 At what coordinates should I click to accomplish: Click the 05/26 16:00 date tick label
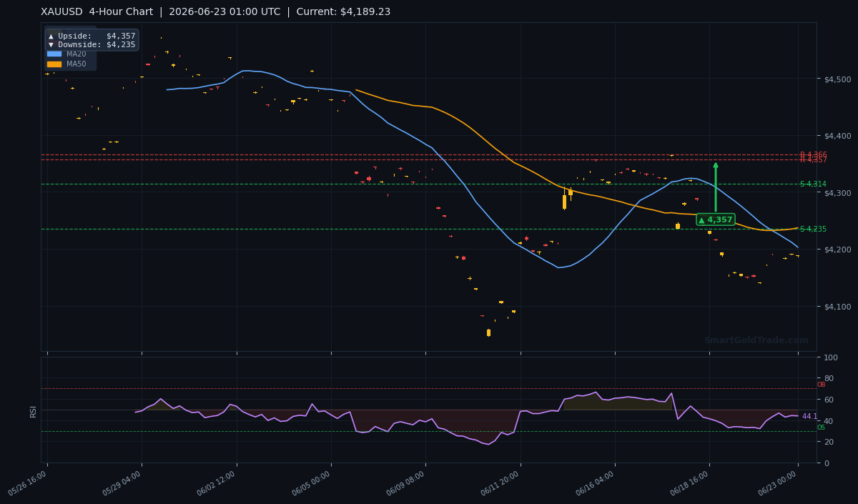pyautogui.click(x=28, y=483)
